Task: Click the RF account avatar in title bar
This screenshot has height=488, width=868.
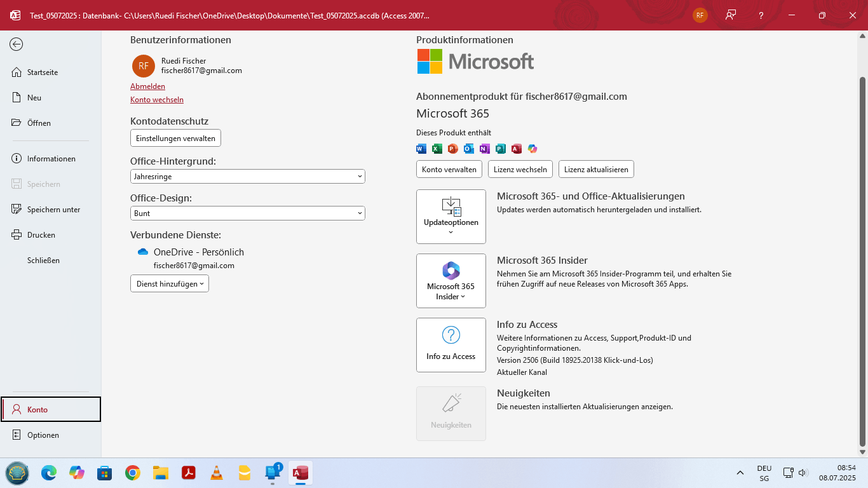Action: tap(700, 15)
